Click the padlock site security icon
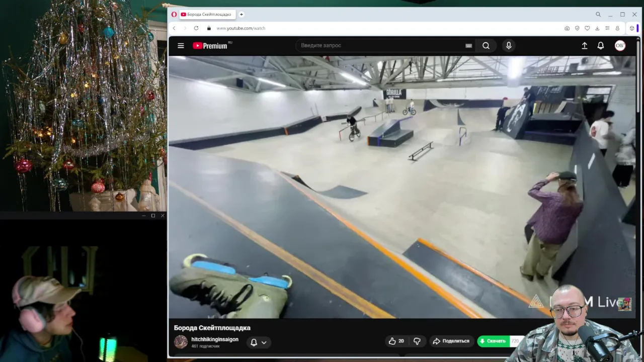Screen dimensions: 644x362 [x=209, y=28]
